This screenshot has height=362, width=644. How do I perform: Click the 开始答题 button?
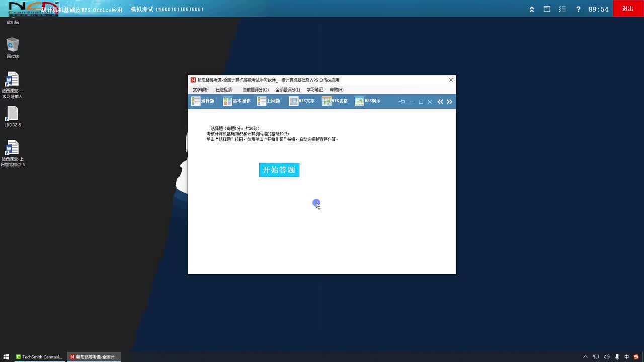coord(279,170)
